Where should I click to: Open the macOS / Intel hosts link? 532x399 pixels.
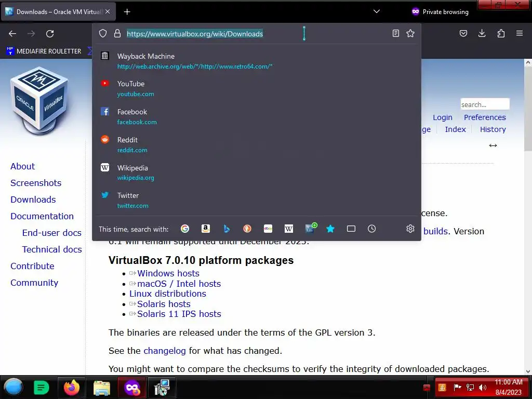coord(179,284)
